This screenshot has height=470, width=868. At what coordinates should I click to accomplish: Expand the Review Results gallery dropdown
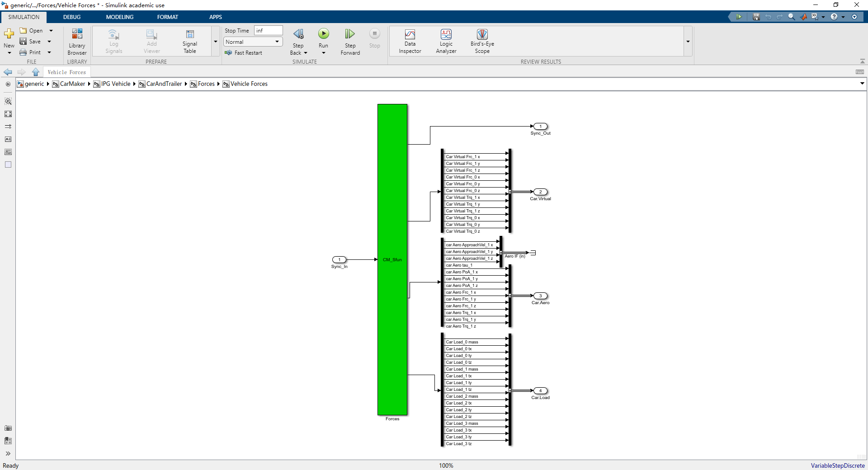point(688,42)
